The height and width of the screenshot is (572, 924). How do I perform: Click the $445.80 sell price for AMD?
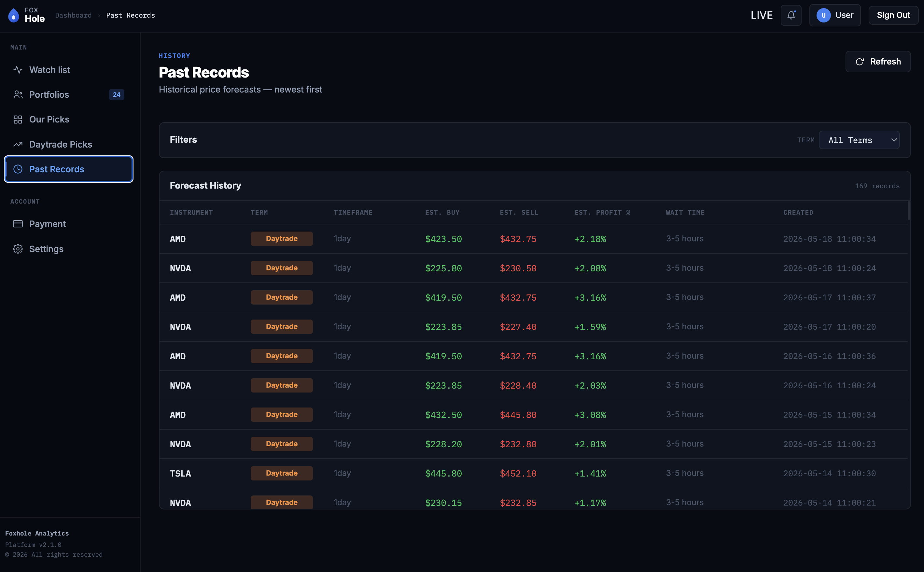point(518,415)
